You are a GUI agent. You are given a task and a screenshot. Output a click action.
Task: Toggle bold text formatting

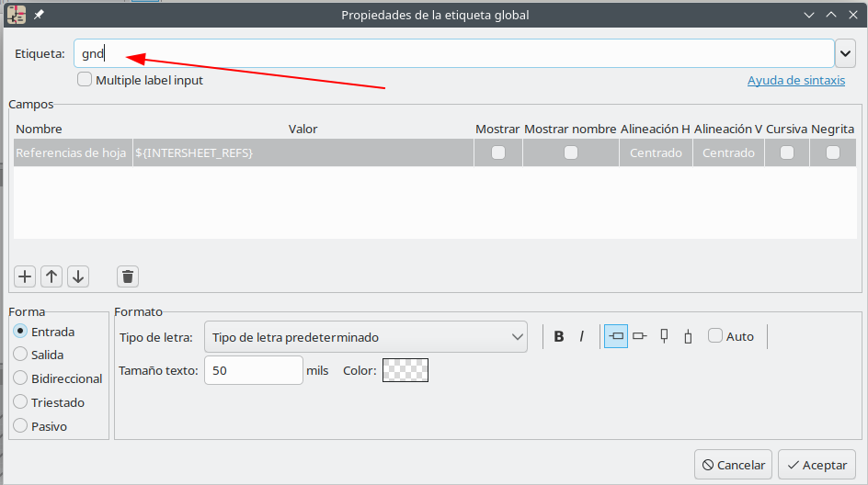[558, 337]
